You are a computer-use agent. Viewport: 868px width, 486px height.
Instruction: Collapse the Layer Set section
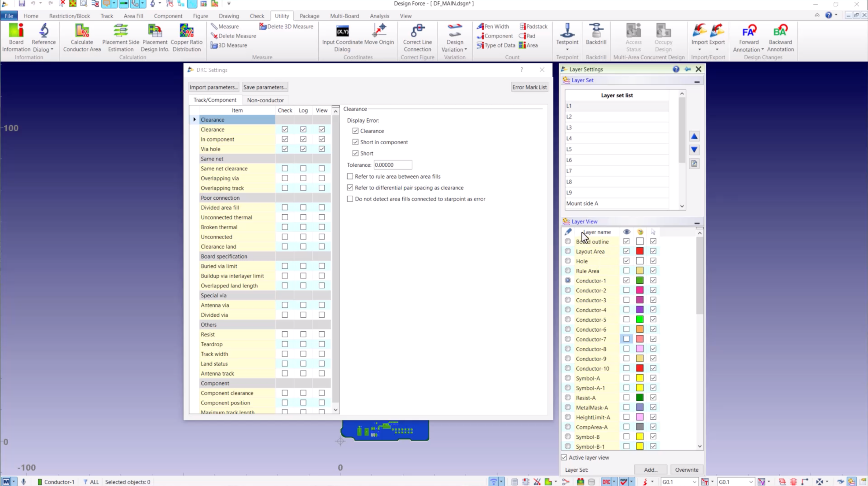pos(697,82)
